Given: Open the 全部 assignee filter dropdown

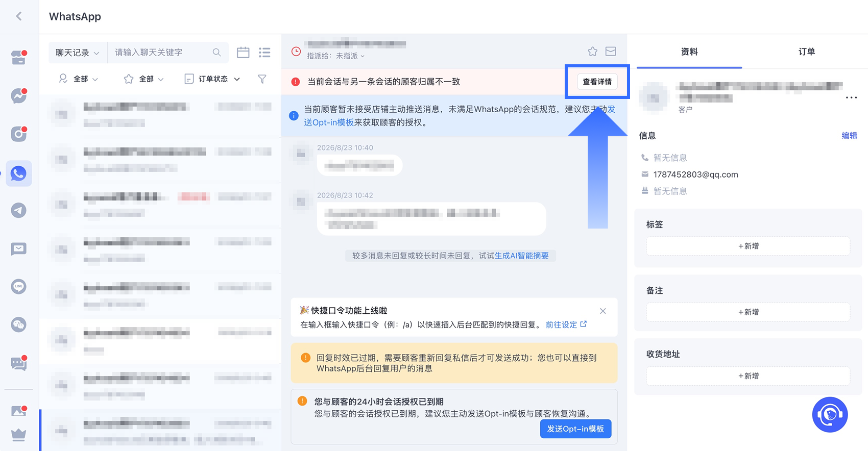Looking at the screenshot, I should (x=79, y=79).
